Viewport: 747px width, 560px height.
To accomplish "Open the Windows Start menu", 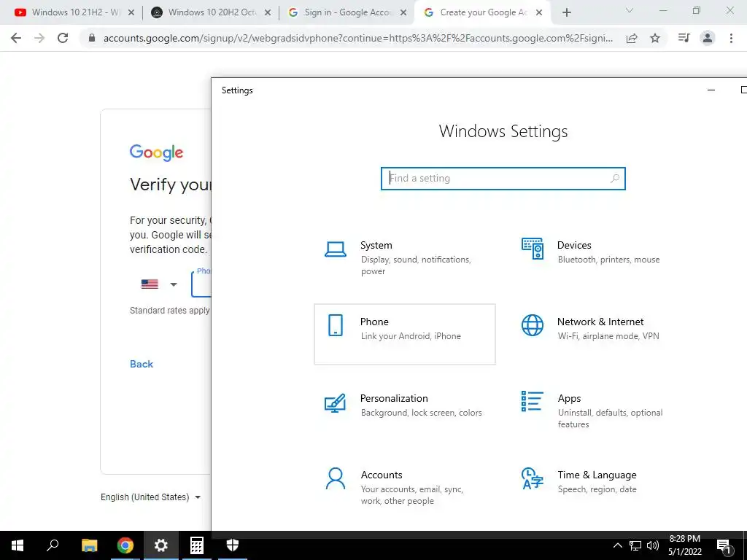I will click(x=18, y=545).
